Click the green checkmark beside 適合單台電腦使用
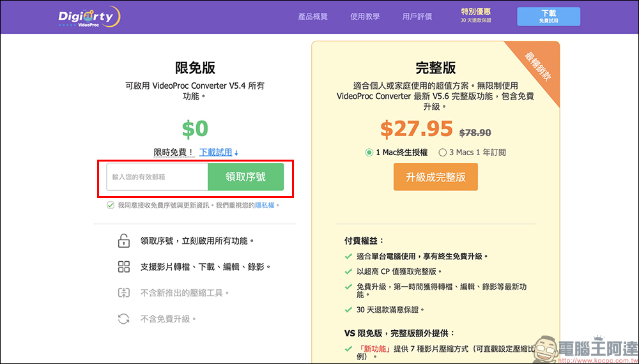Viewport: 639px width, 364px height. pos(348,256)
